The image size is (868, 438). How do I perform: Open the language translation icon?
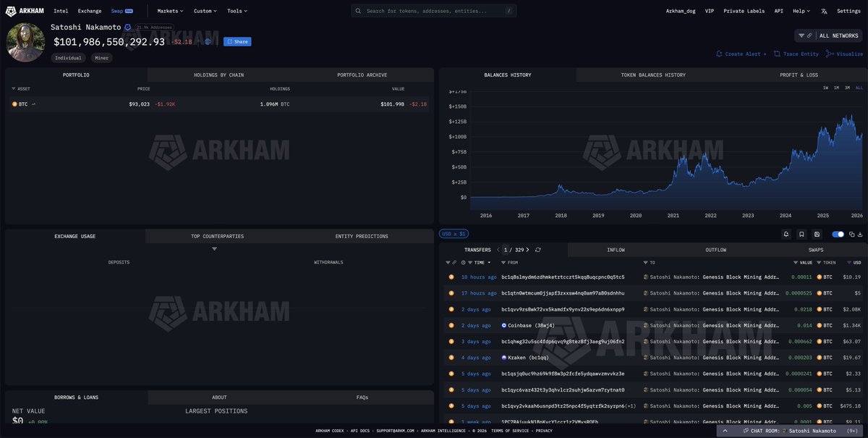[x=824, y=11]
